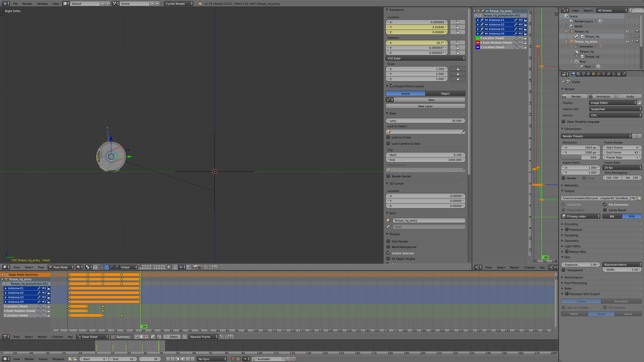Click the play animation button
This screenshot has height=362, width=644.
point(183,359)
